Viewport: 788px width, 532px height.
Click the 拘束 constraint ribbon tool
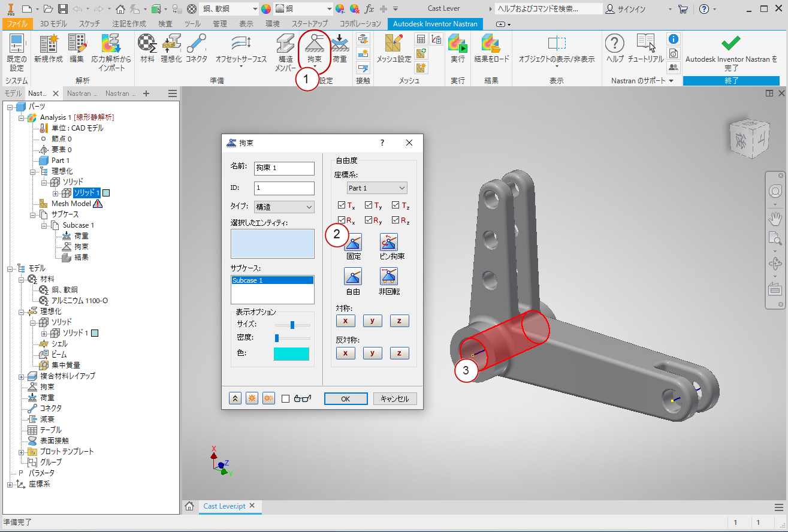315,50
